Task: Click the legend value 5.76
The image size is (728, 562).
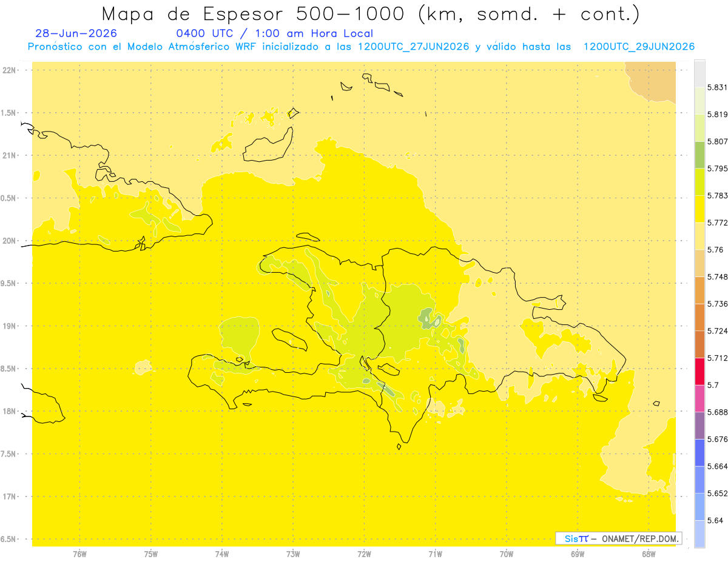Action: click(x=715, y=249)
